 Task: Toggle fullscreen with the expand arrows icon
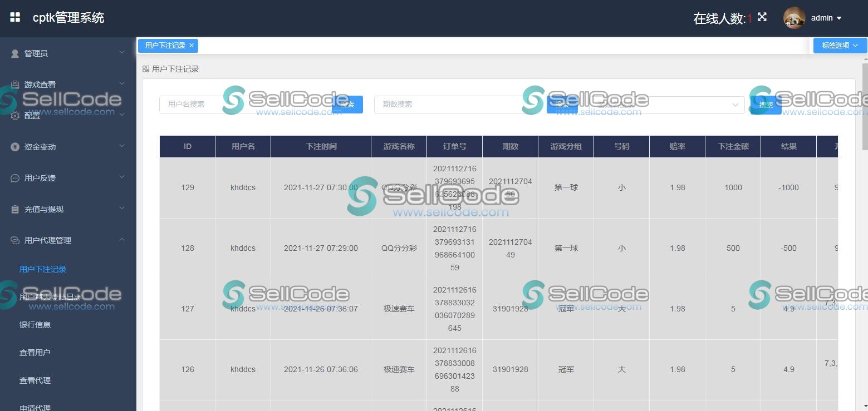point(762,17)
